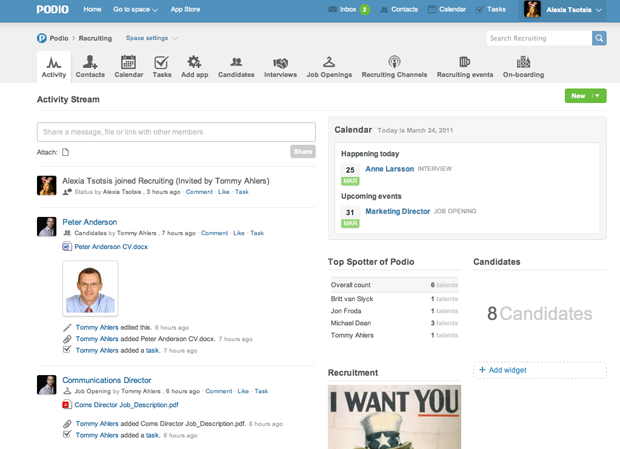Click the Interviews handshake icon
This screenshot has width=620, height=449.
click(x=280, y=63)
